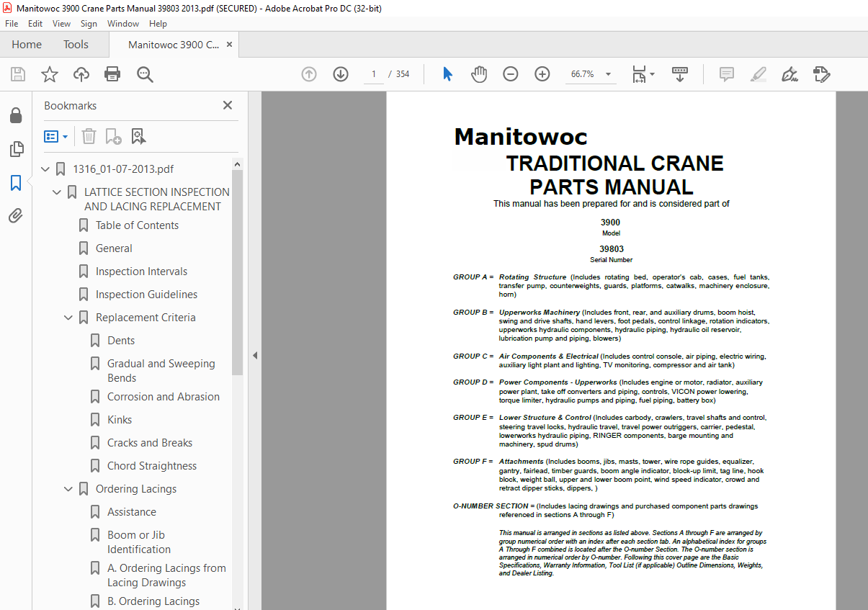868x610 pixels.
Task: Go to previous page arrow
Action: point(309,74)
